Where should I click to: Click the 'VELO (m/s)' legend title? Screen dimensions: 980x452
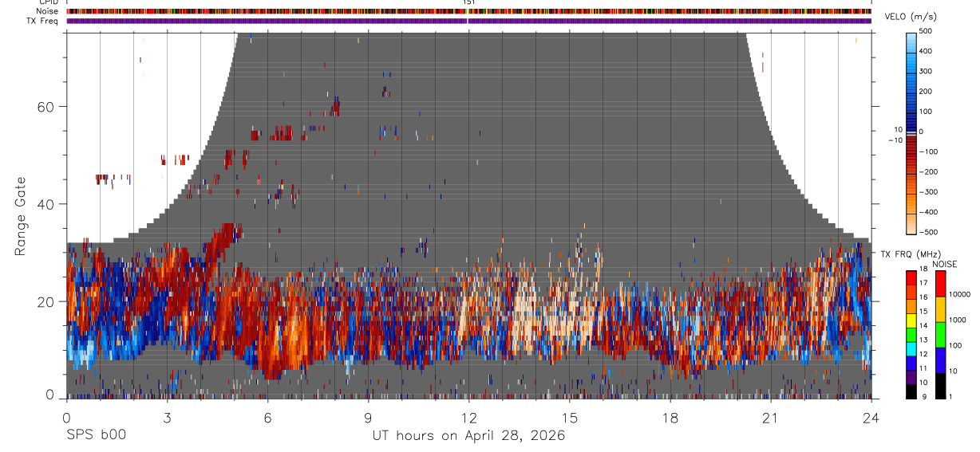pos(912,18)
